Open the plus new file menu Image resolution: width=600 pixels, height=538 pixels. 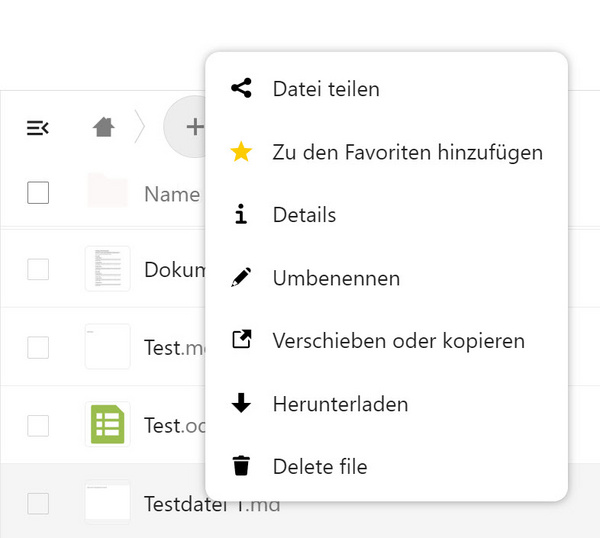[192, 127]
